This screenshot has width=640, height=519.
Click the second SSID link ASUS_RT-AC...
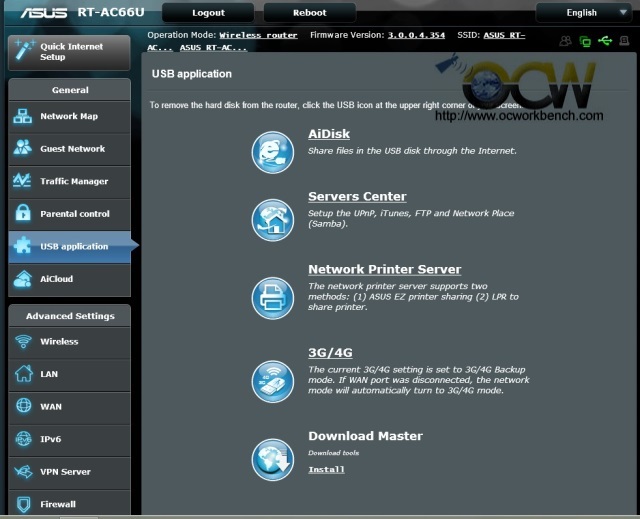point(213,48)
